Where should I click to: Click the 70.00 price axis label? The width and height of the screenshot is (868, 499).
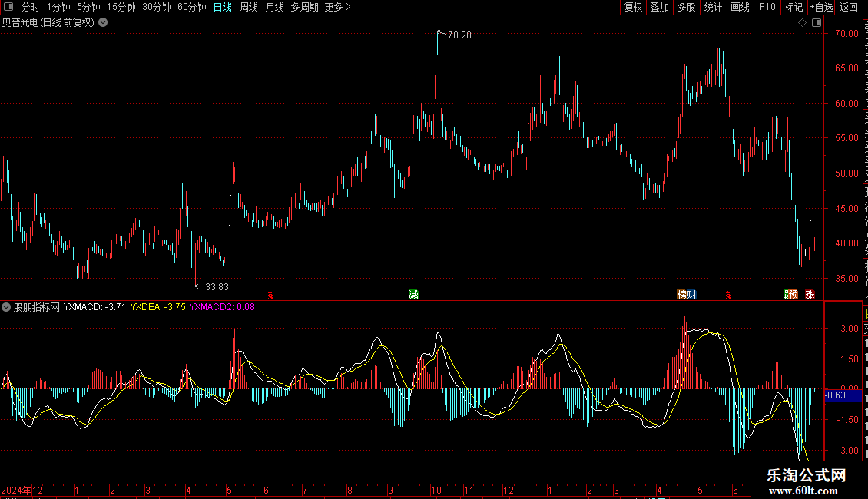click(847, 33)
